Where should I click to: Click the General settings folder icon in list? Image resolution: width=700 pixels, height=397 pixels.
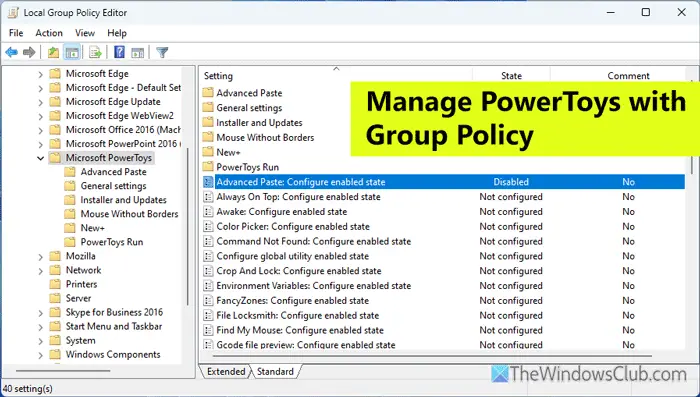(x=208, y=108)
